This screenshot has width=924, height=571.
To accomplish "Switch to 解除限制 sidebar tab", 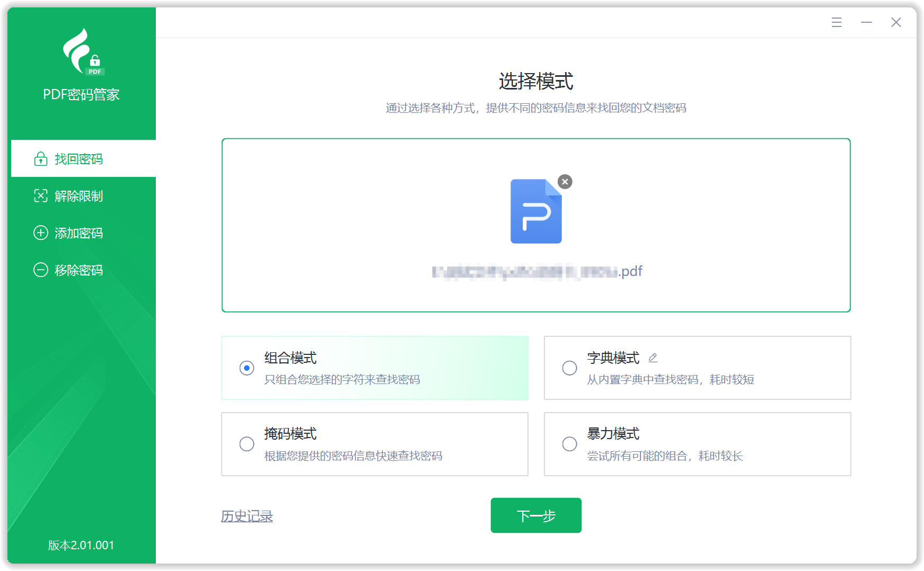I will [x=83, y=196].
